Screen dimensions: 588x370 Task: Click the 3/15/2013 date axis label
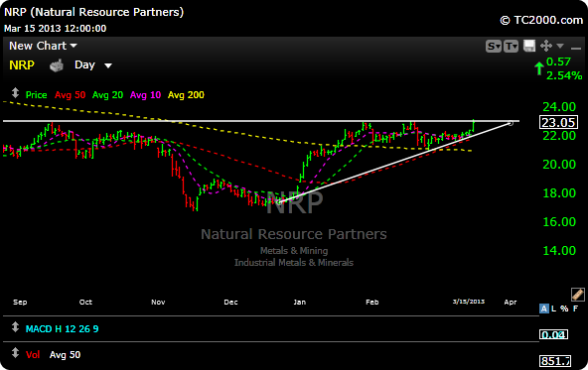469,302
